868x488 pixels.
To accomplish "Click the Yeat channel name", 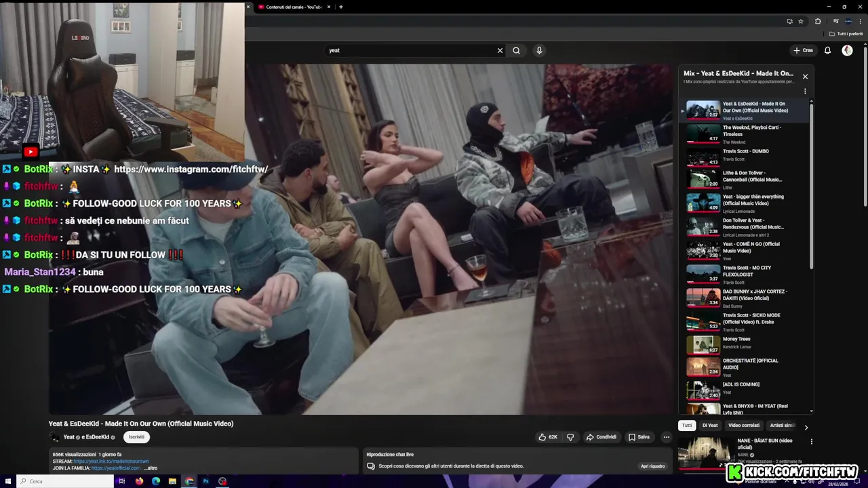I will tap(69, 437).
